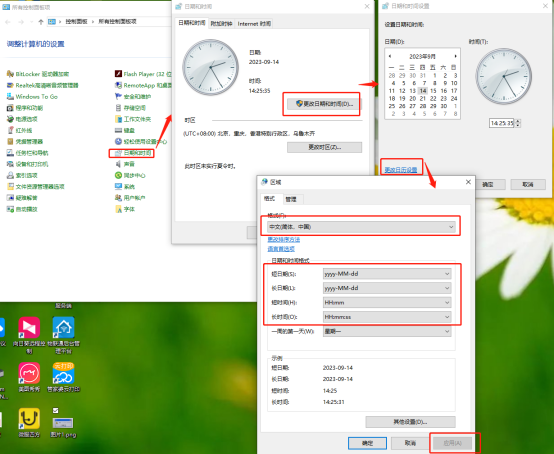Click the 其他设置 button
554x454 pixels.
[x=410, y=422]
